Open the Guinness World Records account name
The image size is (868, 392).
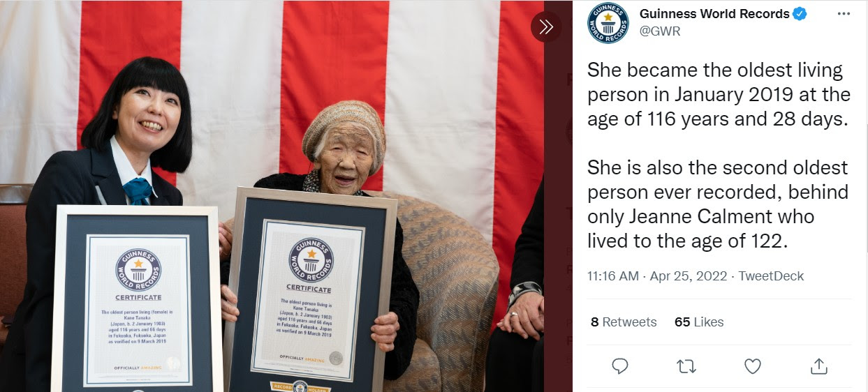714,14
